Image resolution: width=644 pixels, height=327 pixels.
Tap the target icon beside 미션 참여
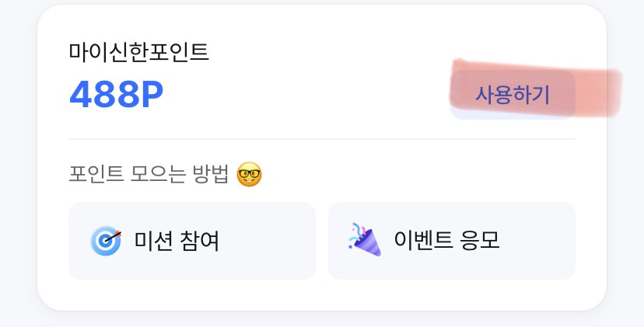(106, 241)
